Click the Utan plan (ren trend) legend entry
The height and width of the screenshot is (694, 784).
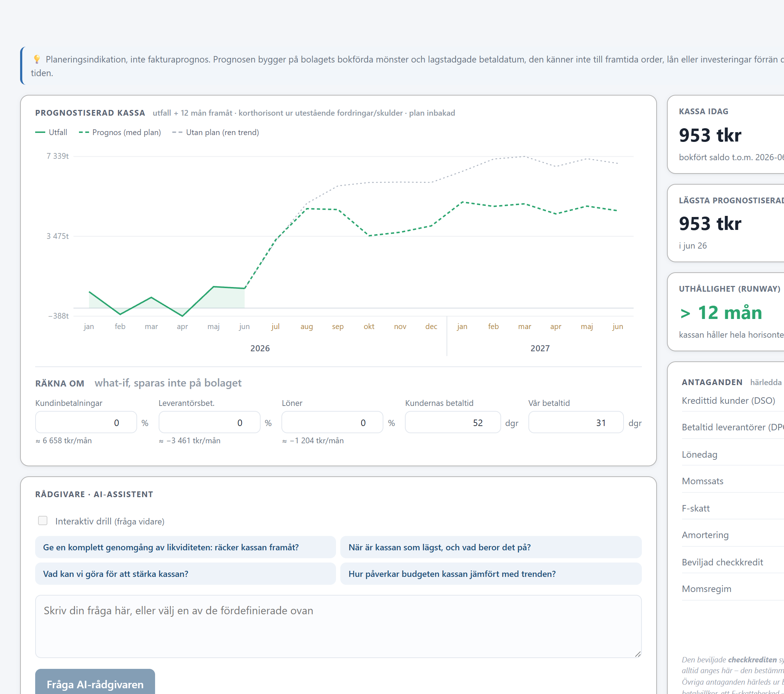tap(215, 133)
